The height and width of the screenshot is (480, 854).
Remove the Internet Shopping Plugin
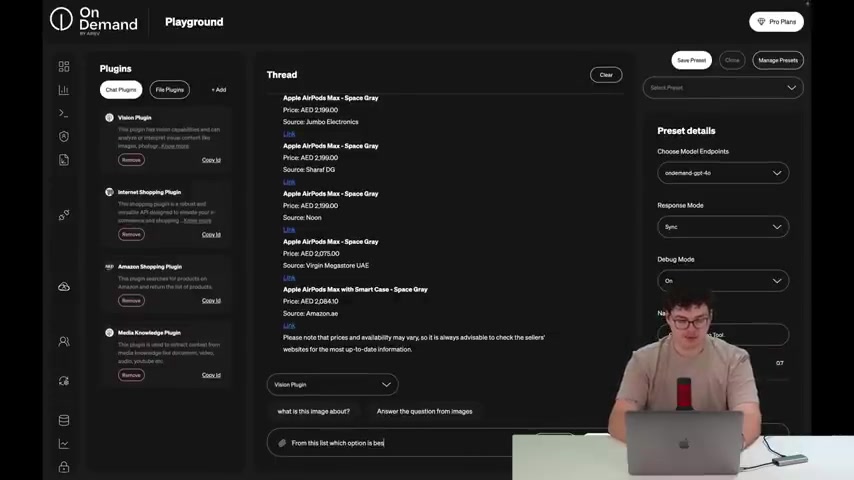(x=131, y=235)
